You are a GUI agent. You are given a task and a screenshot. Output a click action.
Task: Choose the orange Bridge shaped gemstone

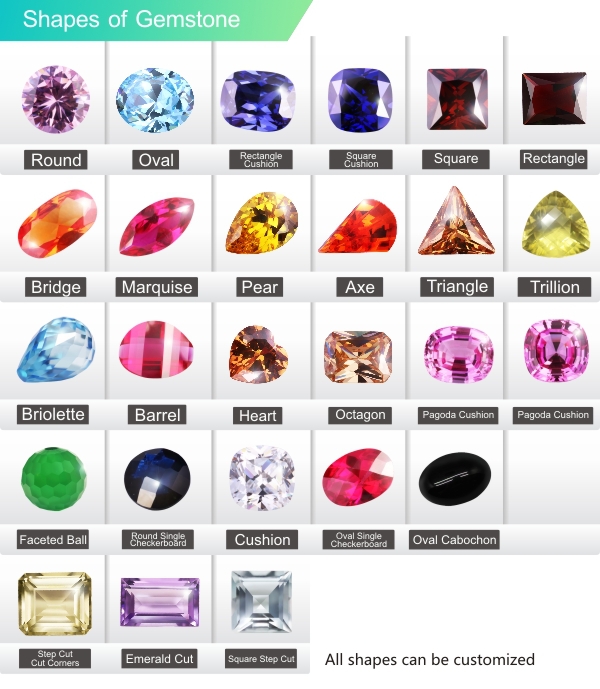(x=57, y=224)
